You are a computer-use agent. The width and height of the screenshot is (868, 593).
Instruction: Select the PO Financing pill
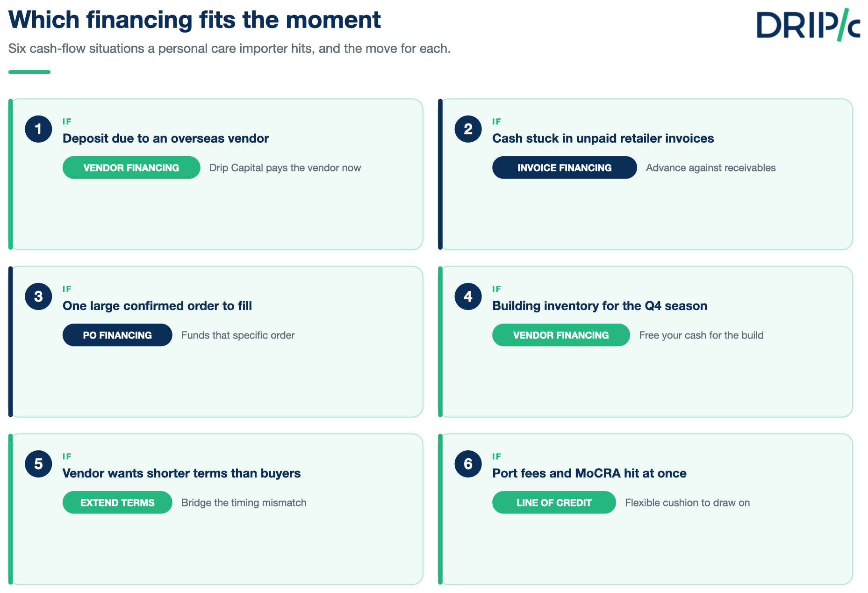click(x=117, y=335)
